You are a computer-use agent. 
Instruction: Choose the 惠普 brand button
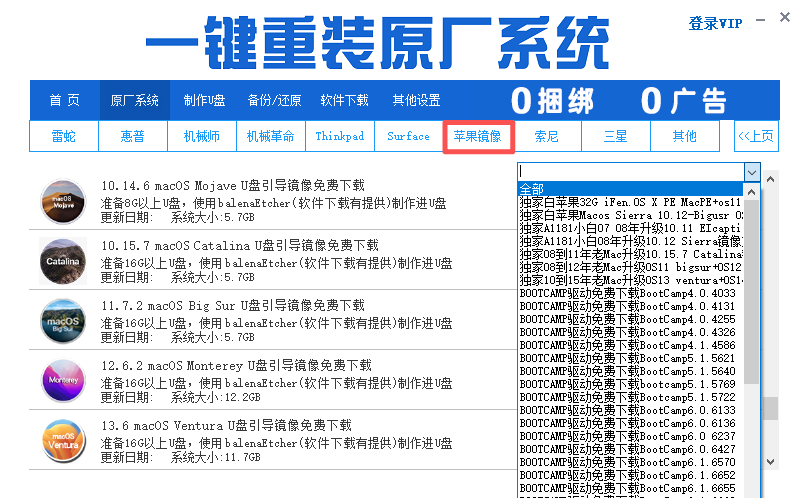133,136
